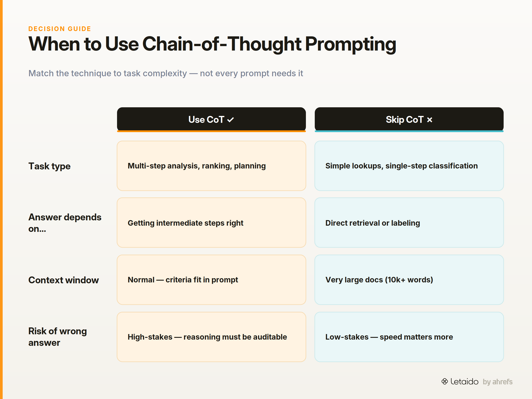Select the Getting intermediate steps right card

(x=211, y=223)
